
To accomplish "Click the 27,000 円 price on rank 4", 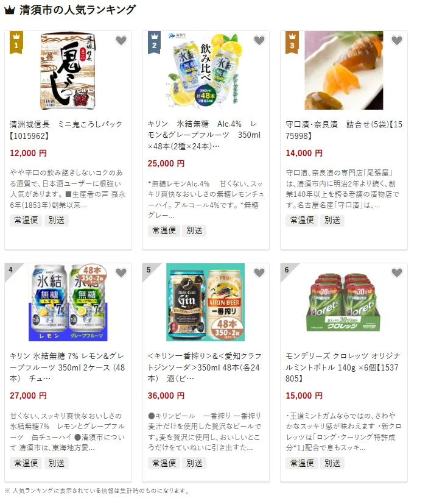I will [28, 396].
